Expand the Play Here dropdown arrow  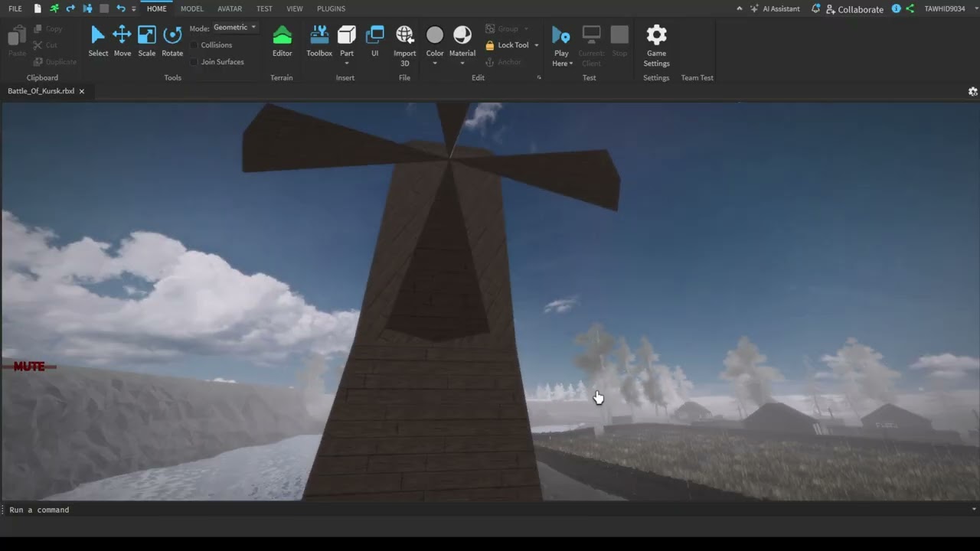tap(571, 64)
